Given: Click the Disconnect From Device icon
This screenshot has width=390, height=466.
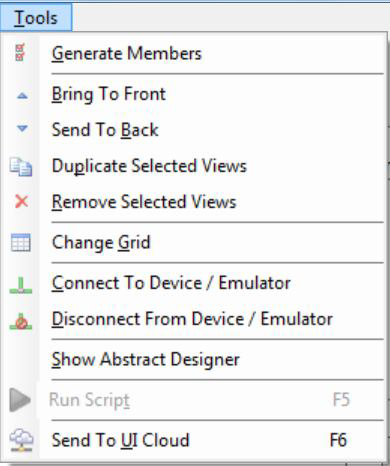Looking at the screenshot, I should click(21, 322).
